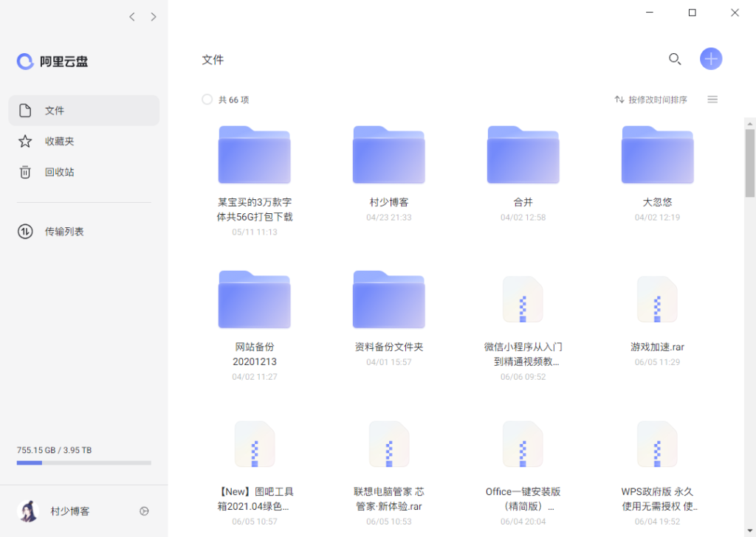Open 传输列表 transfer list
The image size is (756, 537).
click(84, 232)
